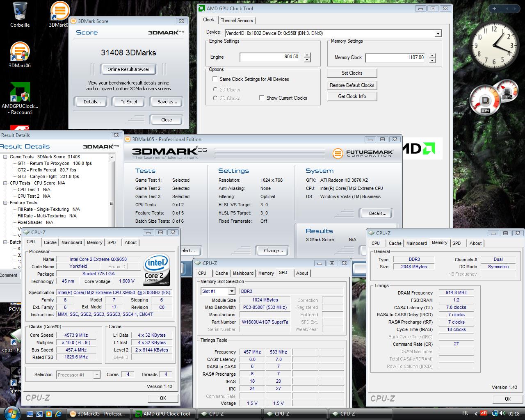The image size is (525, 420).
Task: Click Close in the 3DMark Score window
Action: click(167, 120)
